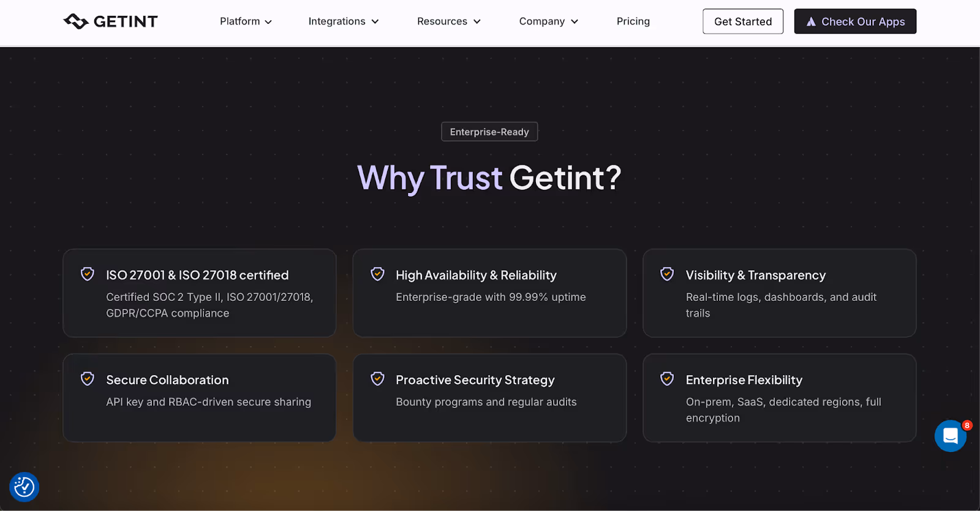
Task: Click text 'Certified SOC 2 Type II' description
Action: [209, 305]
